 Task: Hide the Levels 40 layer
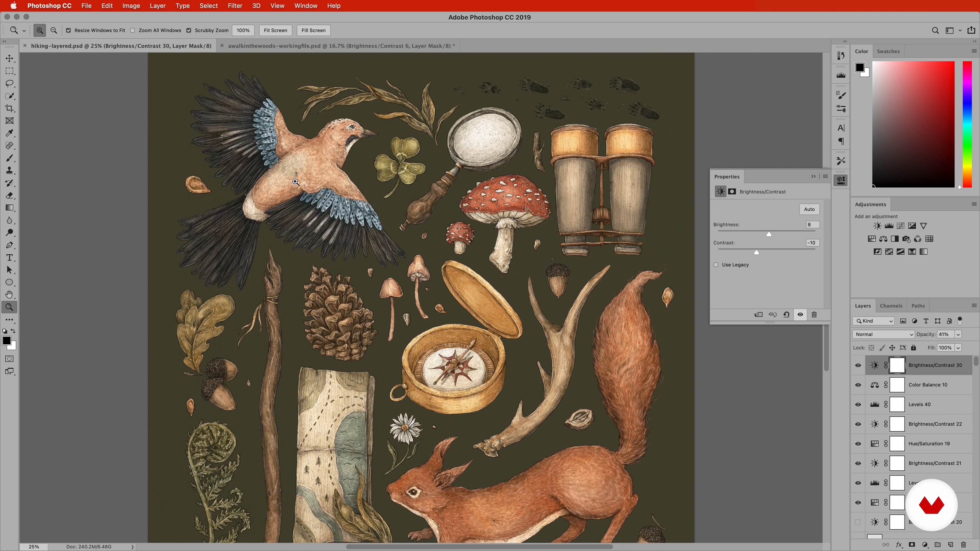(858, 405)
